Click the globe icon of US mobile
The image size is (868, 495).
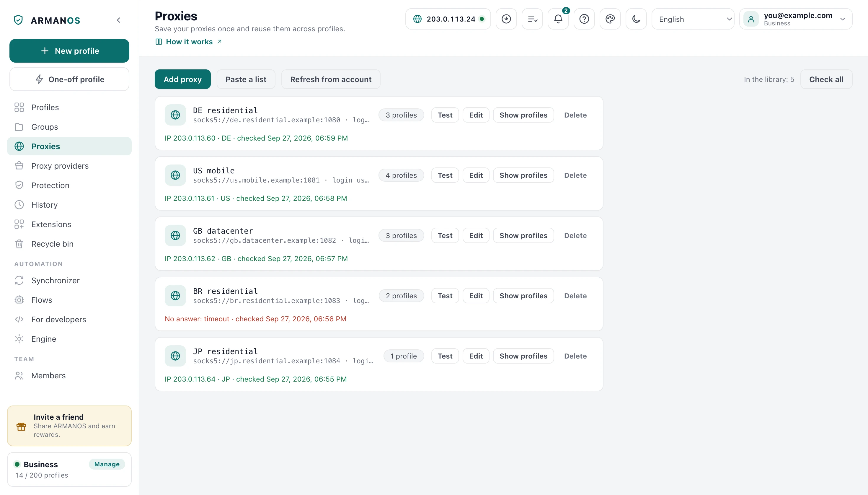coord(175,175)
